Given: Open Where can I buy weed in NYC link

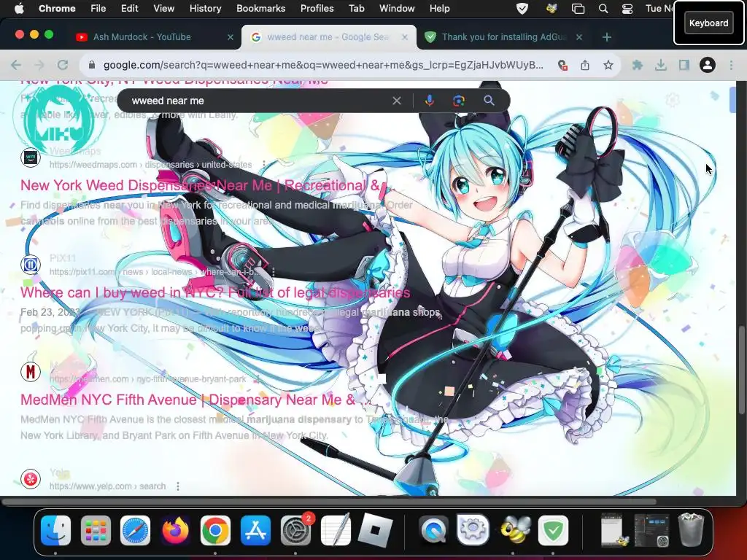Looking at the screenshot, I should 215,292.
